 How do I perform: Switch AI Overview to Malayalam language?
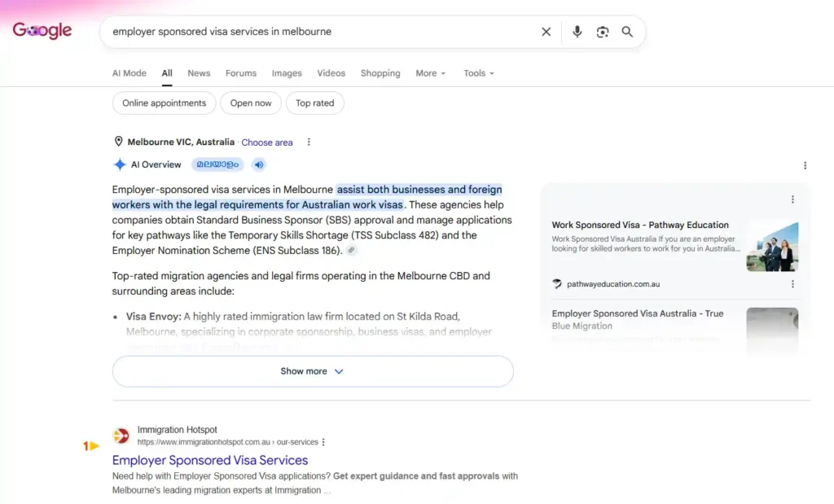click(217, 164)
